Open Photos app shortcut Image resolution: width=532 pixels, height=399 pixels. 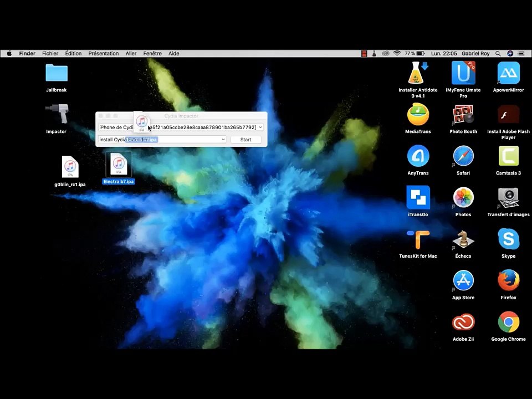click(x=463, y=197)
